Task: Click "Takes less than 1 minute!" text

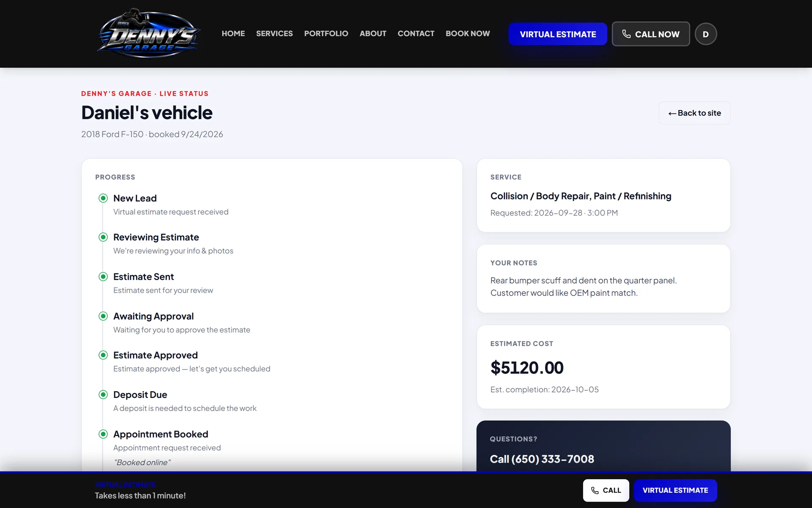Action: [140, 495]
